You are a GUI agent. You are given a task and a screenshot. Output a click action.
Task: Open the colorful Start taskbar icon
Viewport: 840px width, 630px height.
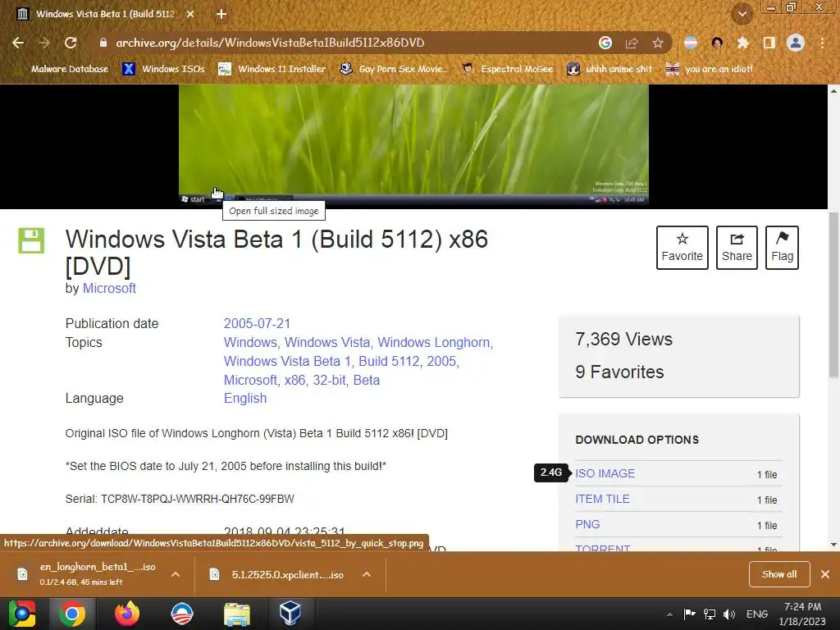tap(22, 614)
